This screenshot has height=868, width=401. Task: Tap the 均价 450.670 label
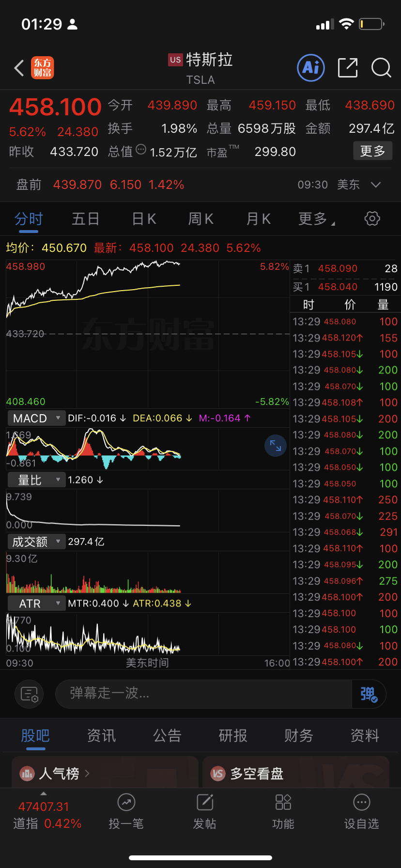46,248
